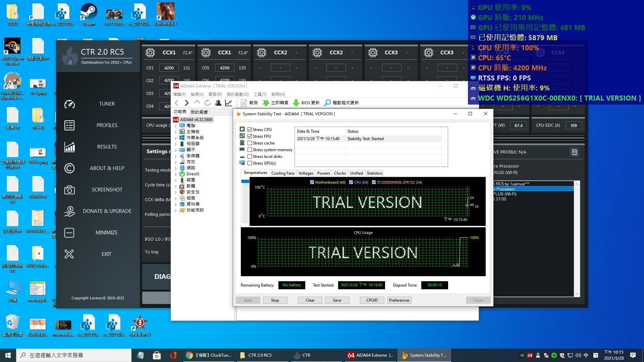
Task: Select the graph chart icon in AIDA64 toolbar
Action: coord(229,103)
